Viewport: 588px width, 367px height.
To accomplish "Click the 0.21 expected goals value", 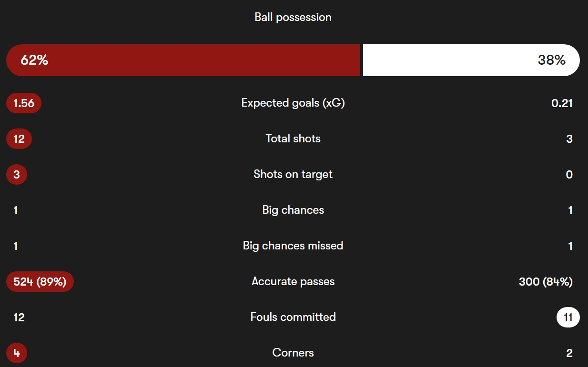I will coord(562,103).
